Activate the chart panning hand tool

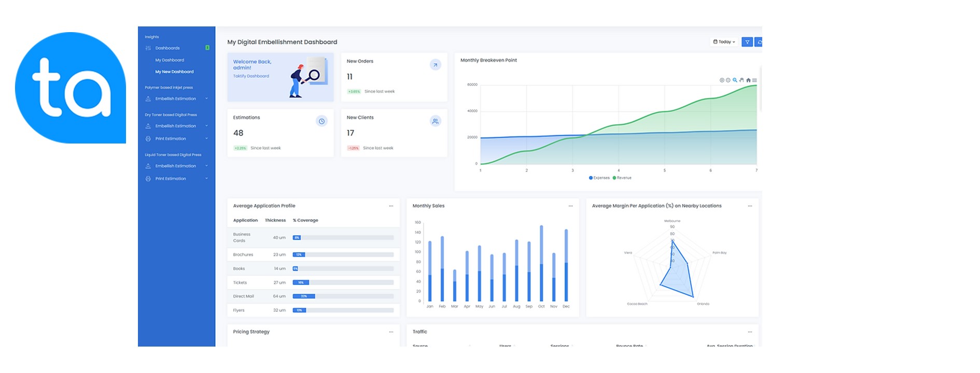(741, 80)
